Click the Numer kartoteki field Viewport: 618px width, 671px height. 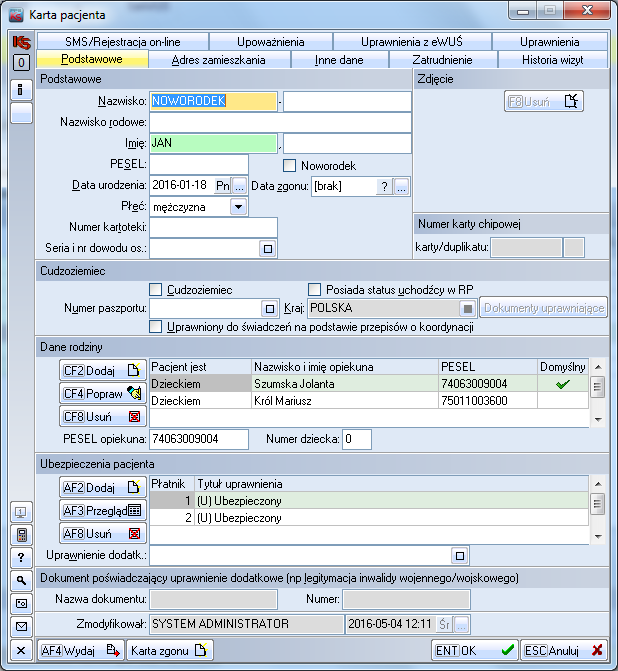[x=214, y=227]
